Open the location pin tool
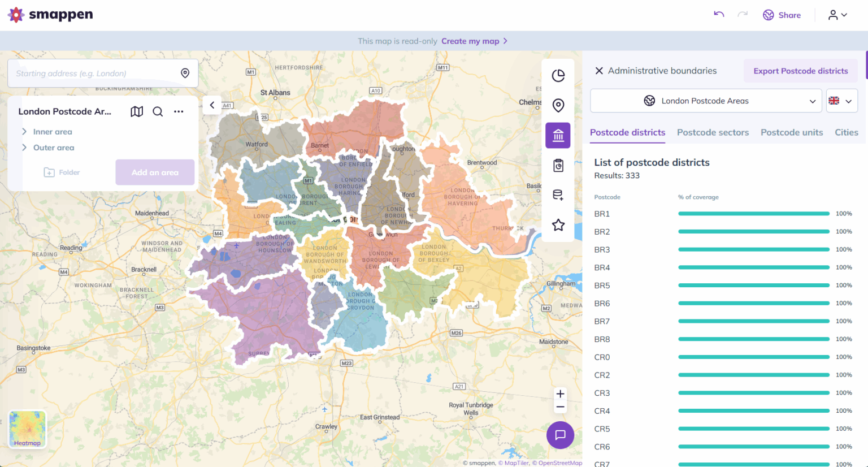The height and width of the screenshot is (467, 868). (x=558, y=105)
